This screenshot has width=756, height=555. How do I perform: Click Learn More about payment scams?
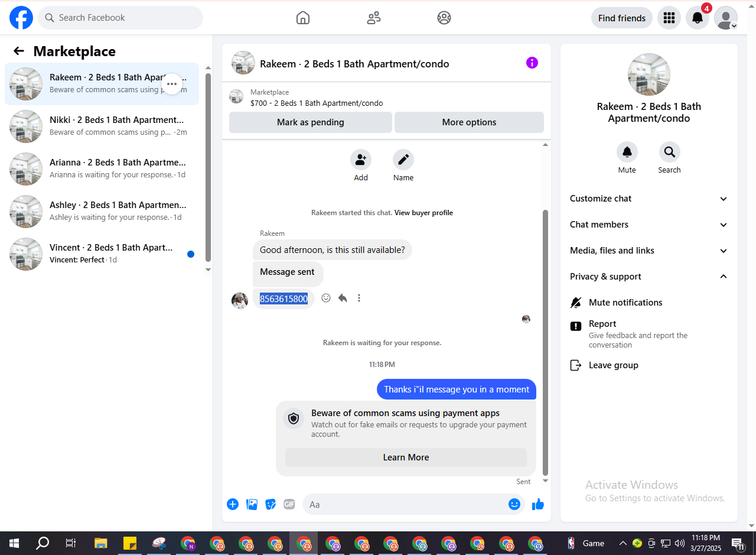click(406, 457)
